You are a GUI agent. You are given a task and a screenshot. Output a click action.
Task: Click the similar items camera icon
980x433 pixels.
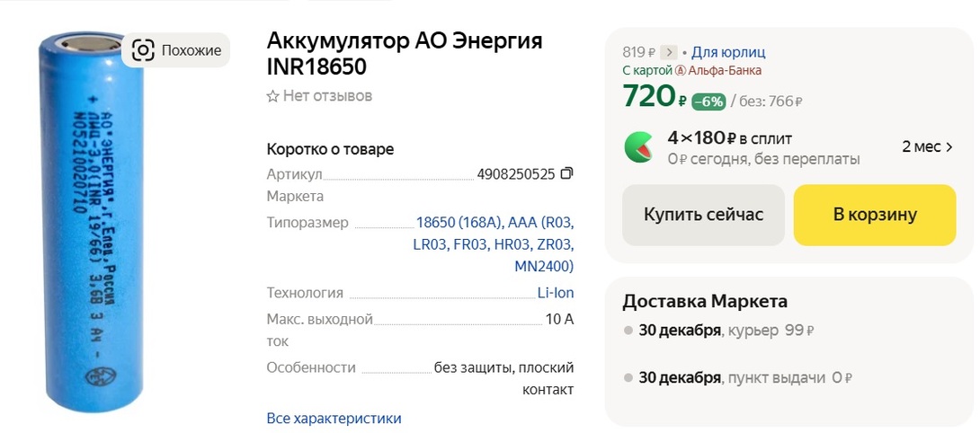tap(143, 50)
